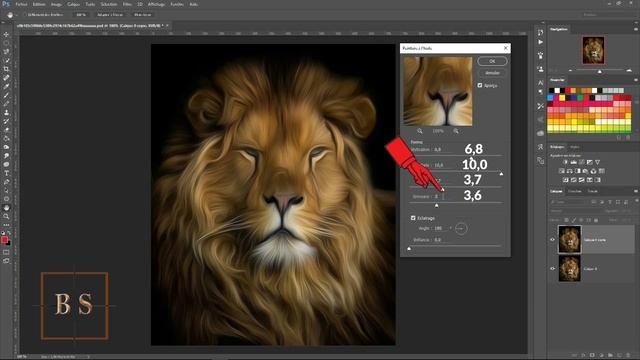Image resolution: width=640 pixels, height=360 pixels.
Task: Zoom in the Oil Paint preview
Action: pyautogui.click(x=456, y=131)
